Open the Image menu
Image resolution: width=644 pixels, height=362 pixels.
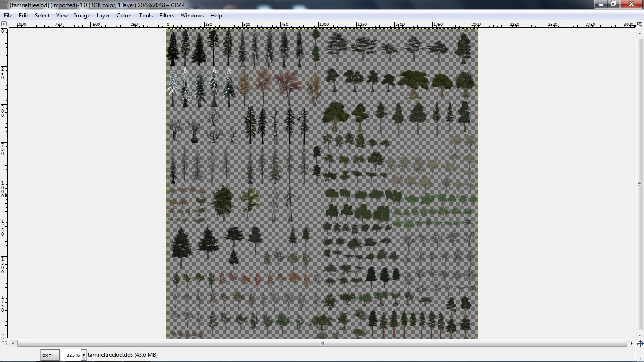82,16
